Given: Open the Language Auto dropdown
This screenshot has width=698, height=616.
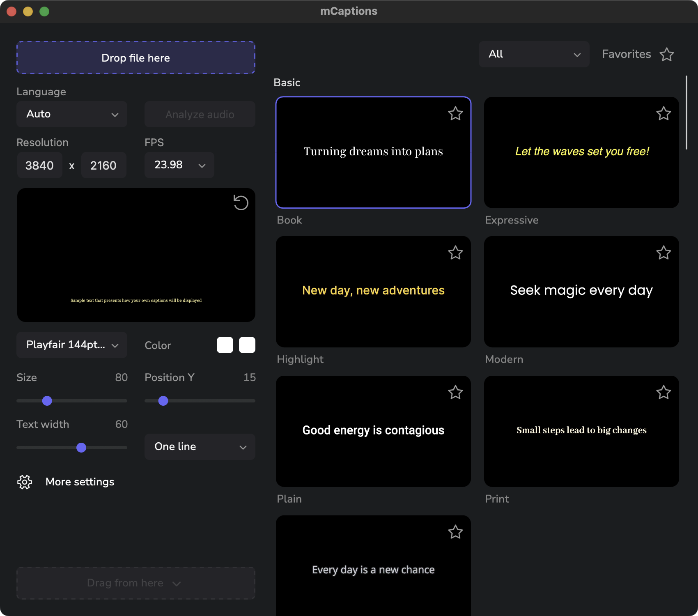Looking at the screenshot, I should [x=72, y=114].
